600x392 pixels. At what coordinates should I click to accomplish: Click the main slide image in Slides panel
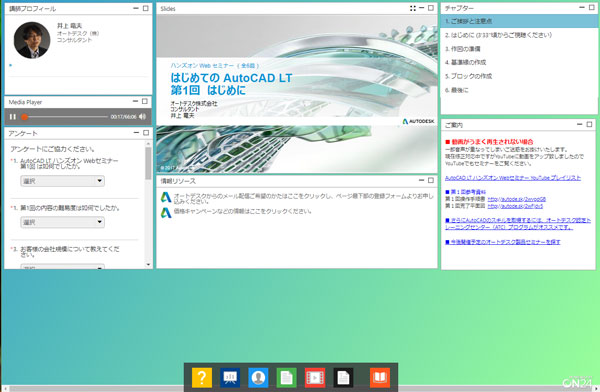297,93
